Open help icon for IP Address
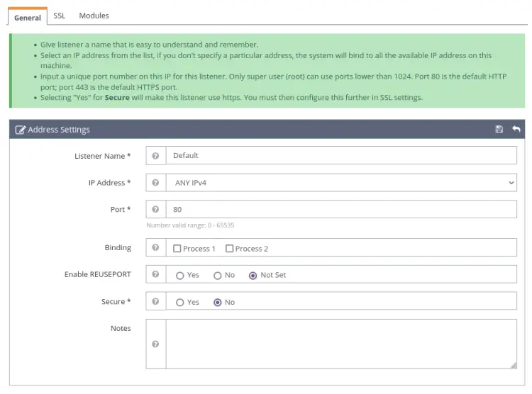The height and width of the screenshot is (394, 532). tap(155, 183)
